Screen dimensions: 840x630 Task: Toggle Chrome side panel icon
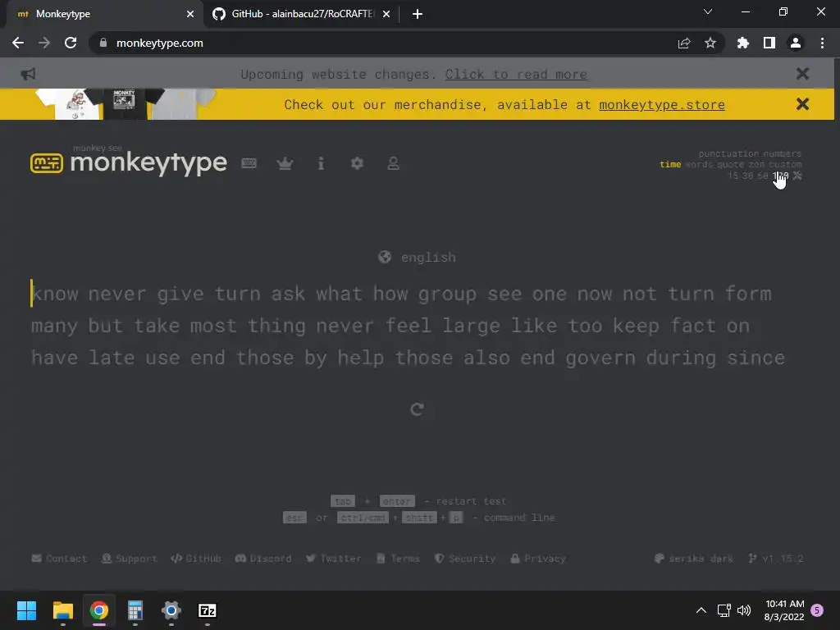[x=769, y=43]
